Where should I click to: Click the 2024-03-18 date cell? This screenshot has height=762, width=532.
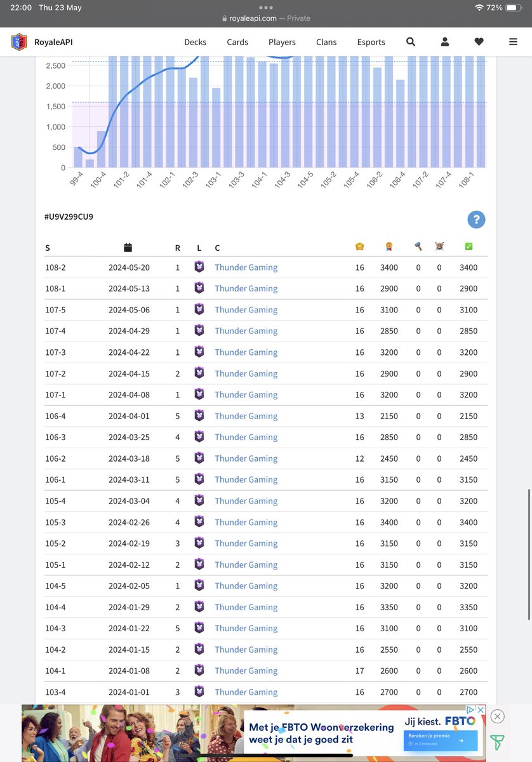[x=129, y=458]
